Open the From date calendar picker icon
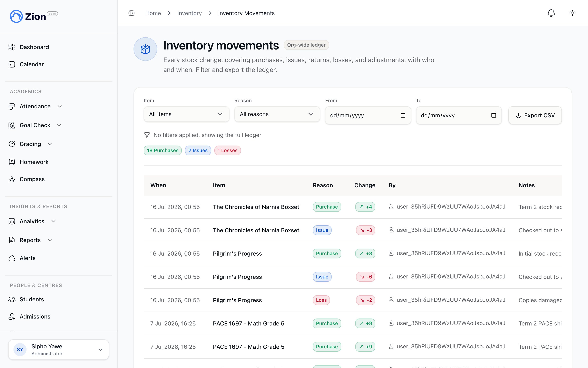 (x=403, y=115)
